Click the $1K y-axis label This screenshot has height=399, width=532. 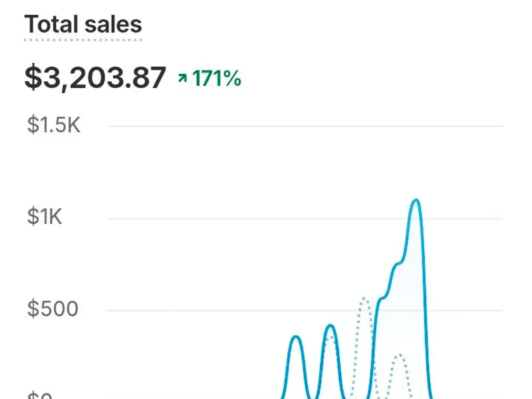pos(45,217)
